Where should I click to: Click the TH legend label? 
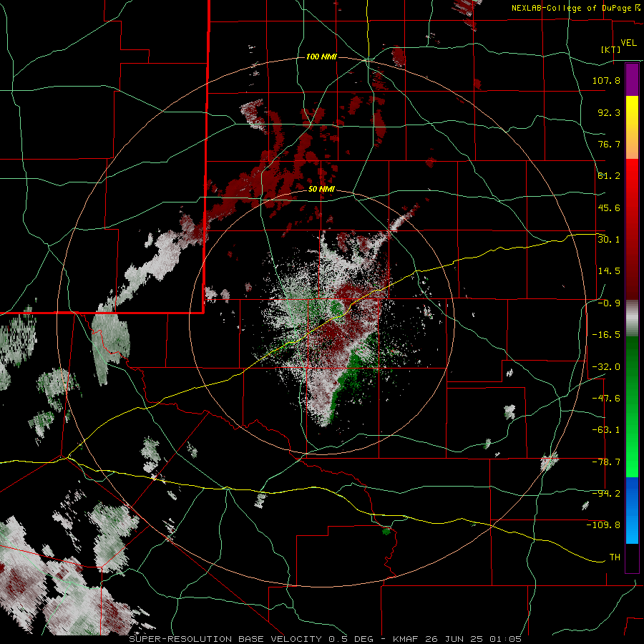[615, 557]
